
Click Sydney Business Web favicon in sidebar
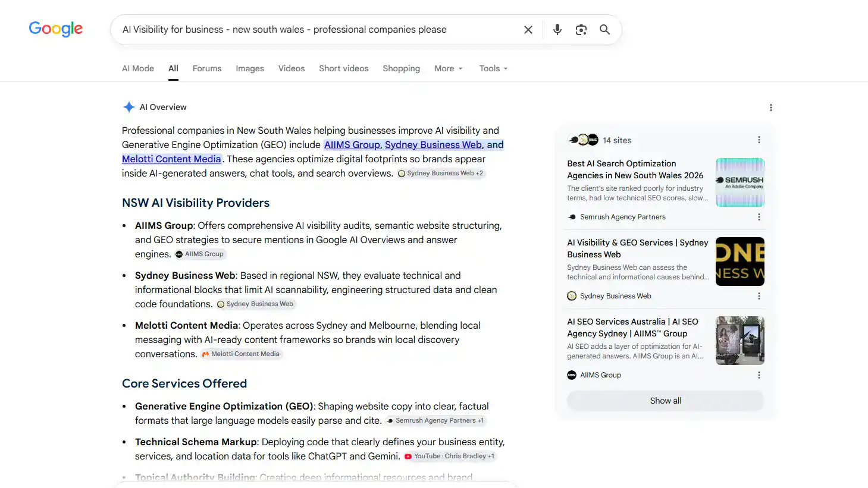coord(572,296)
